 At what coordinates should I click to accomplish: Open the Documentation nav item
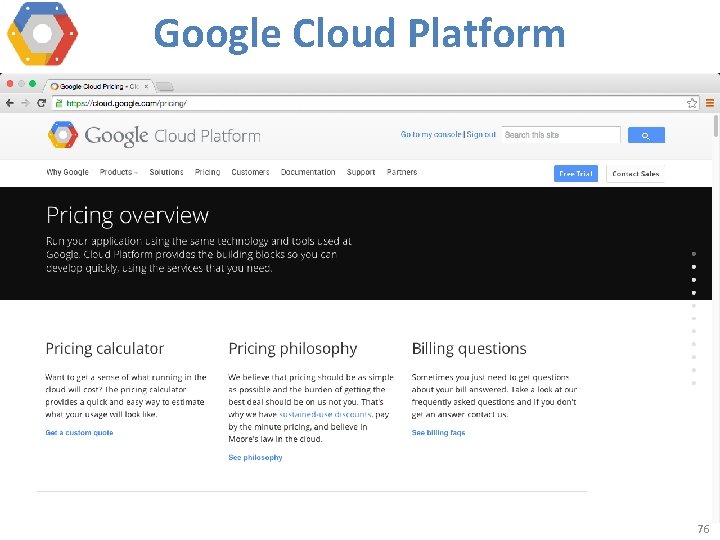(308, 172)
